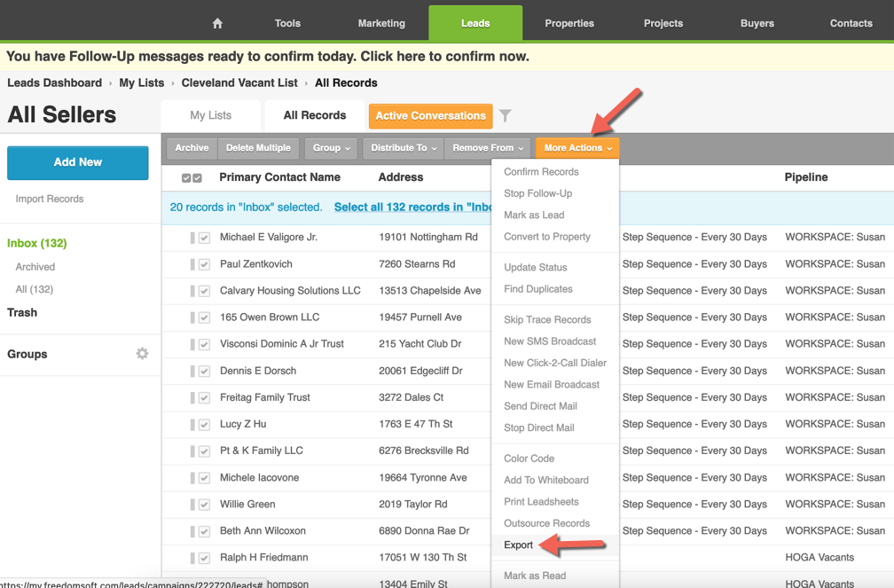Choose New Click-2-Call Dialer option
894x588 pixels.
pyautogui.click(x=555, y=364)
